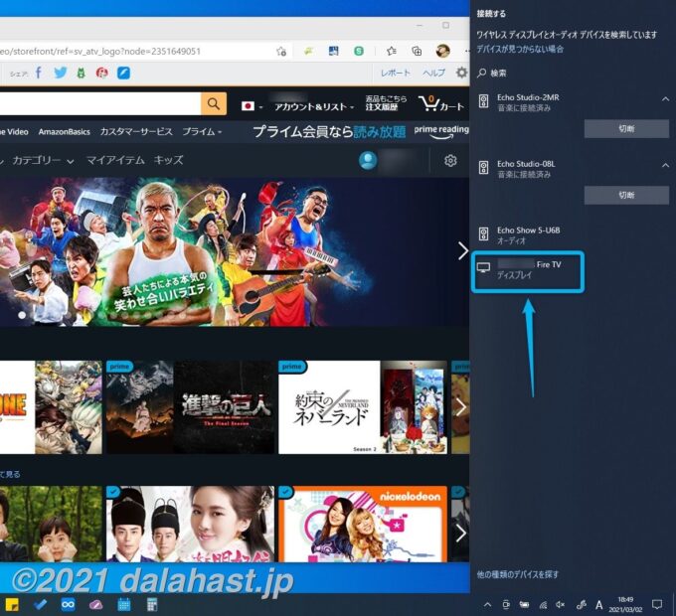Open Korean historical drama thumbnail

pos(190,524)
